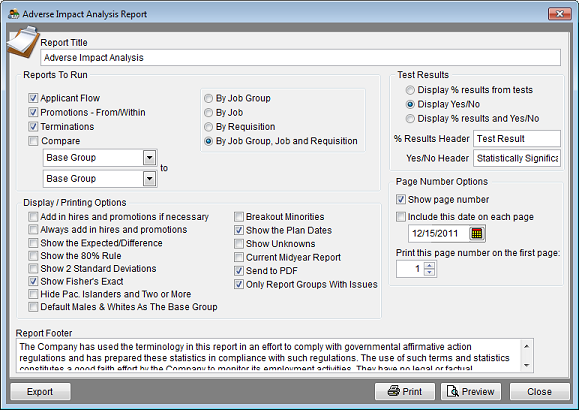Click the Preview button with magnifier icon
Screen dimensions: 579x410
(471, 391)
